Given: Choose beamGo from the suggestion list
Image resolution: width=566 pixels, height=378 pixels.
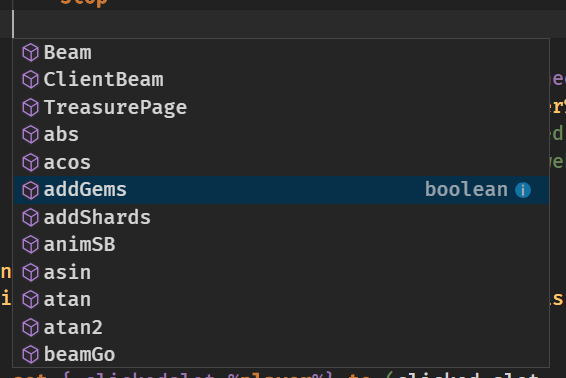Looking at the screenshot, I should click(x=282, y=355).
